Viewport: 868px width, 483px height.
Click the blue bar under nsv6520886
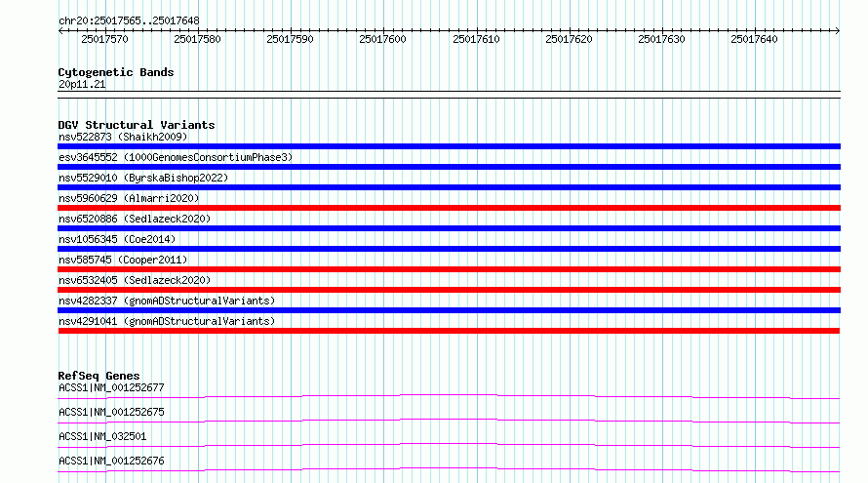(449, 228)
